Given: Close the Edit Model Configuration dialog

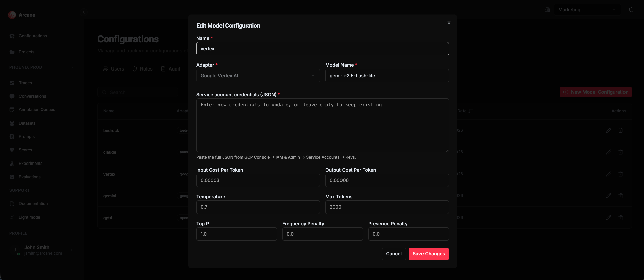Looking at the screenshot, I should pos(449,23).
